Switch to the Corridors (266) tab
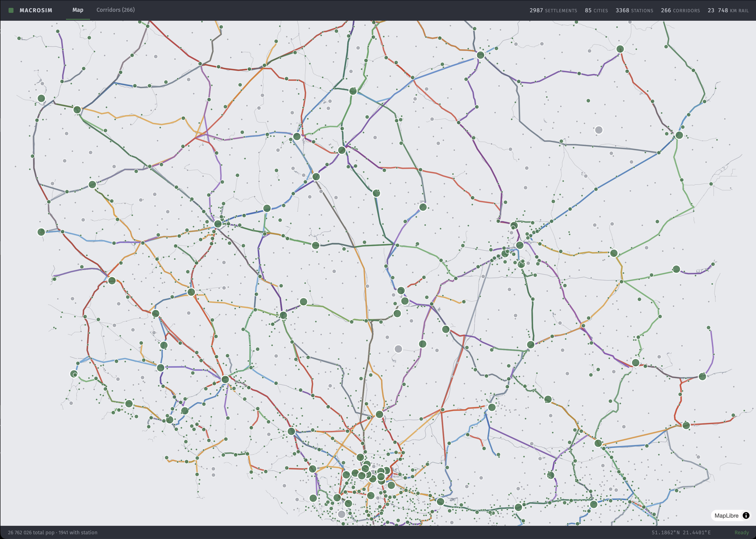The height and width of the screenshot is (539, 756). coord(115,10)
